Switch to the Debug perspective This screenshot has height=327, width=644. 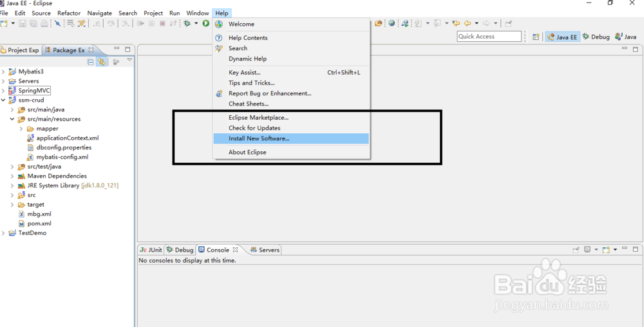tap(596, 37)
